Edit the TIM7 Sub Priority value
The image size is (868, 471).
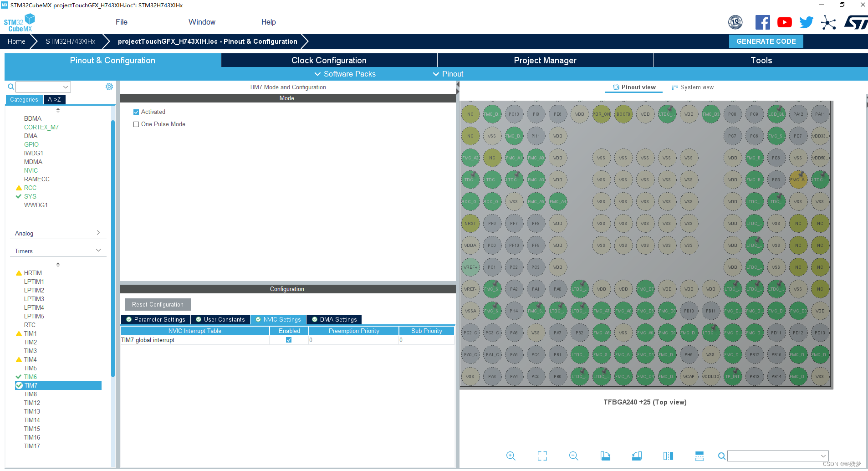tap(426, 340)
